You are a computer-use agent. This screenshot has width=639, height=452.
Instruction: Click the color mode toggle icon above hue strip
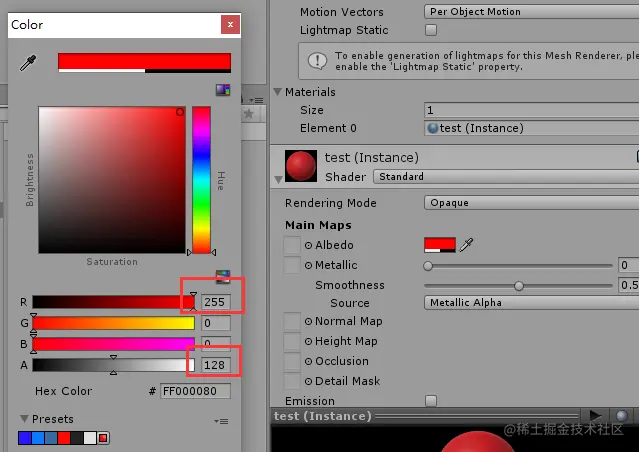[x=223, y=90]
